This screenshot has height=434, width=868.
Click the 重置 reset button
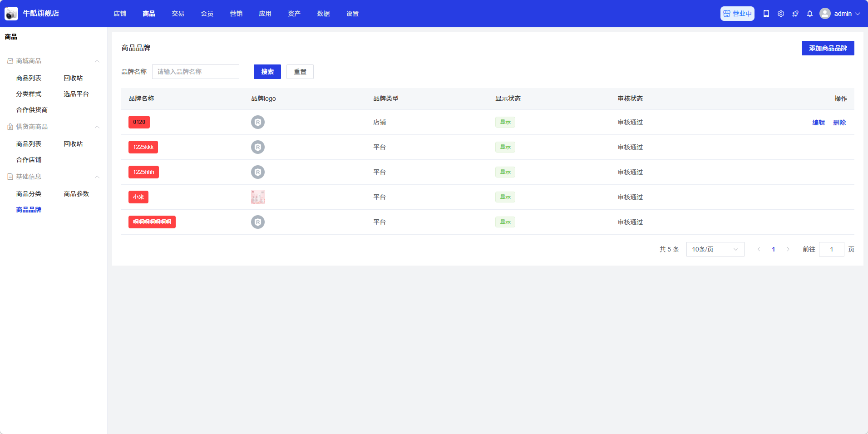coord(300,72)
